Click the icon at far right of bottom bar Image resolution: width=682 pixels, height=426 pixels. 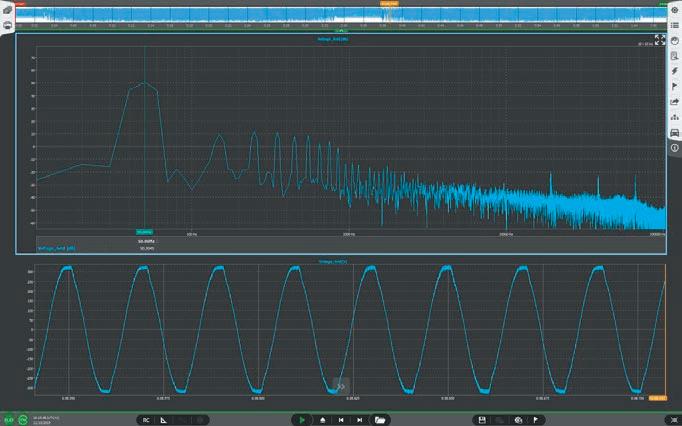click(x=674, y=420)
